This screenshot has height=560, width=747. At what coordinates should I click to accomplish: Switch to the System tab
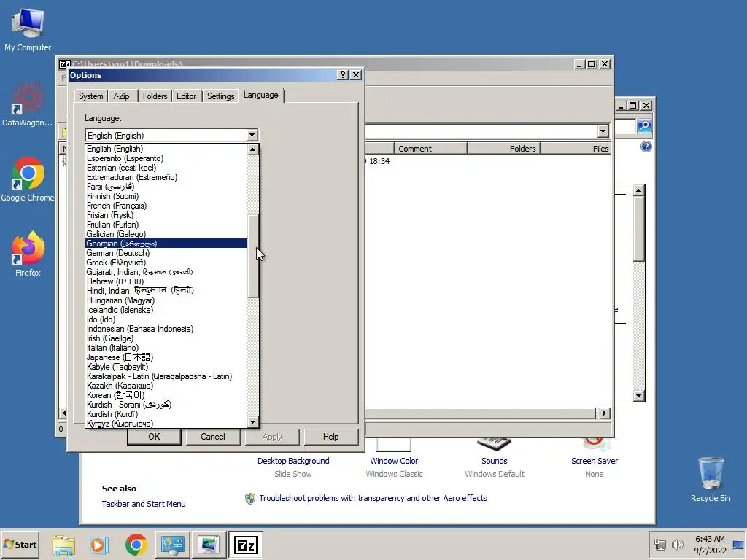click(x=90, y=96)
